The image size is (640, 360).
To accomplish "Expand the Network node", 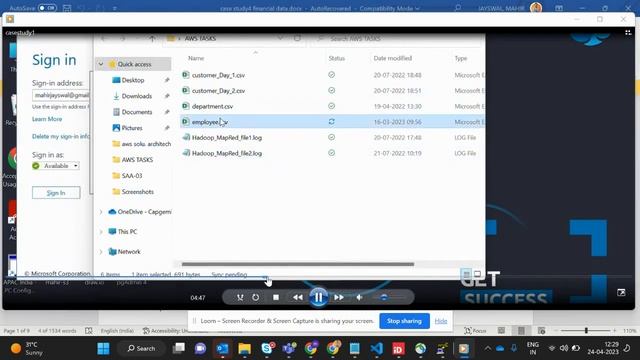I will point(101,252).
